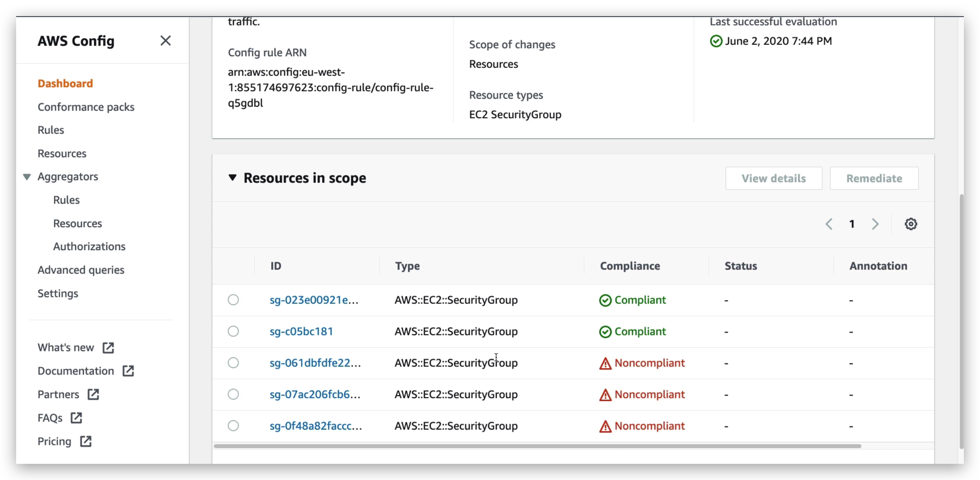Select the radio button for sg-0f48a82faccc
The image size is (980, 480).
coord(233,425)
